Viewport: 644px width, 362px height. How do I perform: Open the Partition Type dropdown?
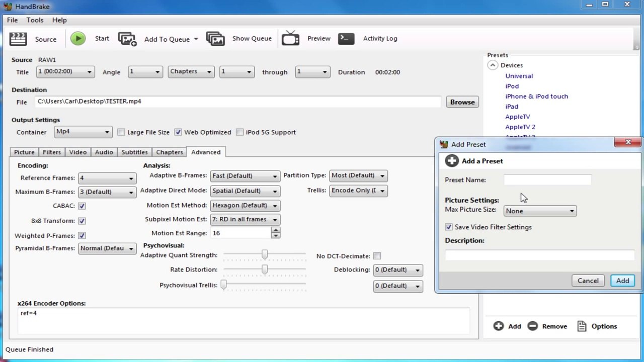[358, 175]
